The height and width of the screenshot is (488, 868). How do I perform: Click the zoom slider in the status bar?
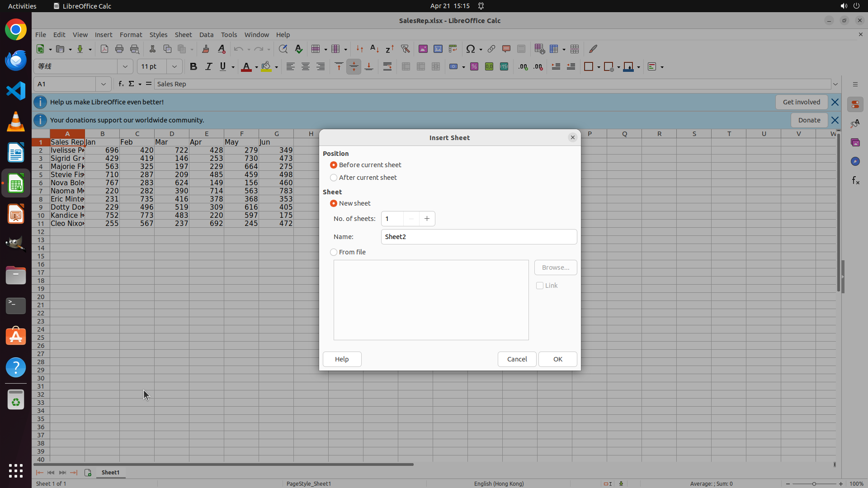(814, 484)
